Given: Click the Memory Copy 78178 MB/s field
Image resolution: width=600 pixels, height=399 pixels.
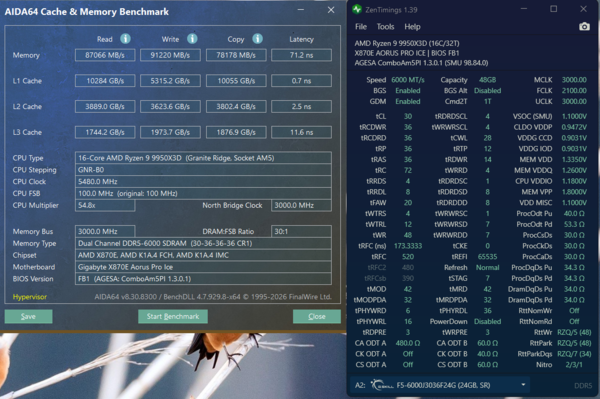Looking at the screenshot, I should (236, 55).
